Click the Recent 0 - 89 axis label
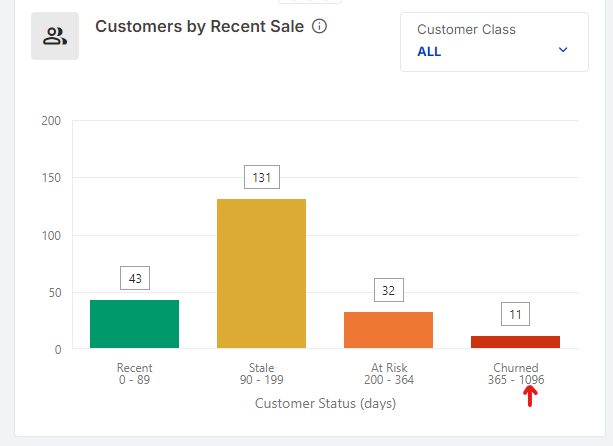The image size is (613, 446). coord(134,374)
